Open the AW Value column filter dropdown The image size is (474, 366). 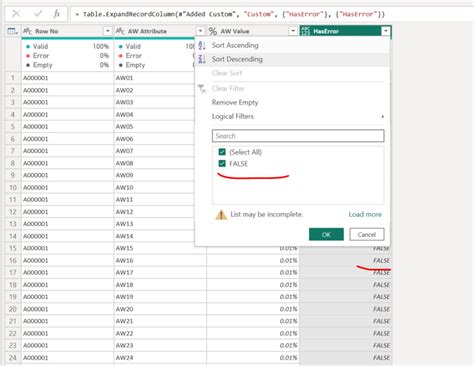(x=293, y=31)
